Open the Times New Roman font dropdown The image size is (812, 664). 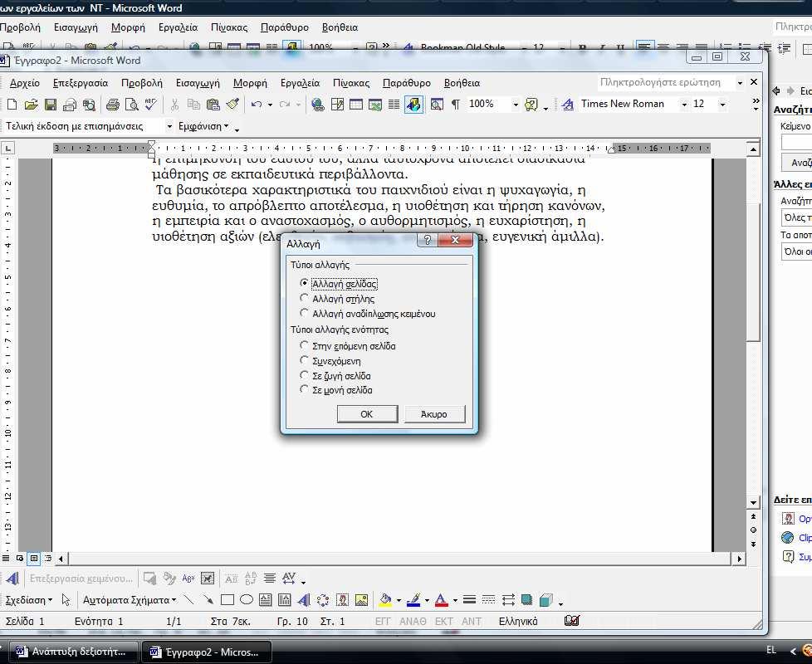click(684, 105)
